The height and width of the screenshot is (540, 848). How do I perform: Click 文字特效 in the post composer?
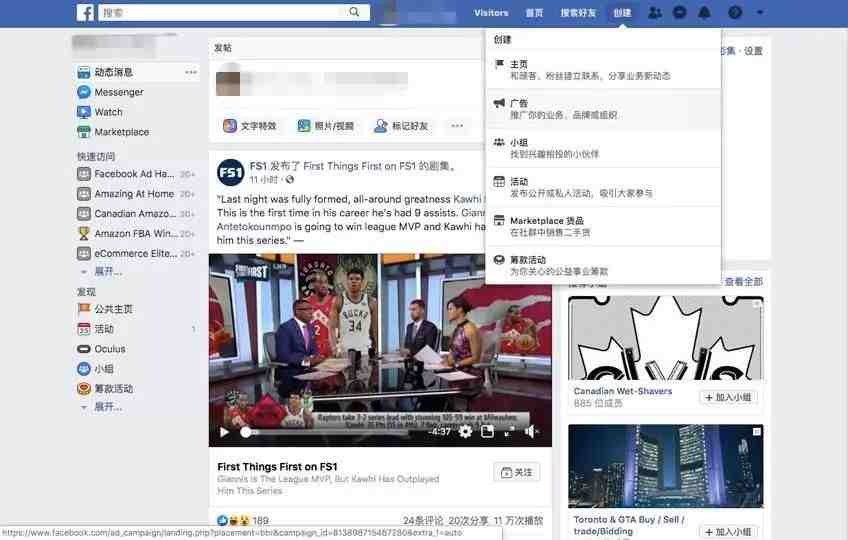tap(250, 126)
